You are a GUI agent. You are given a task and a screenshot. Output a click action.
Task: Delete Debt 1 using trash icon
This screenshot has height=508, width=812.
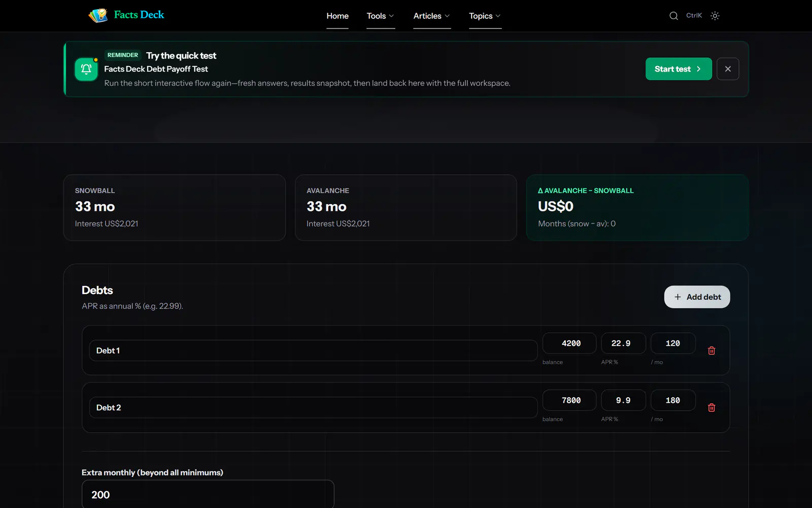click(x=712, y=351)
